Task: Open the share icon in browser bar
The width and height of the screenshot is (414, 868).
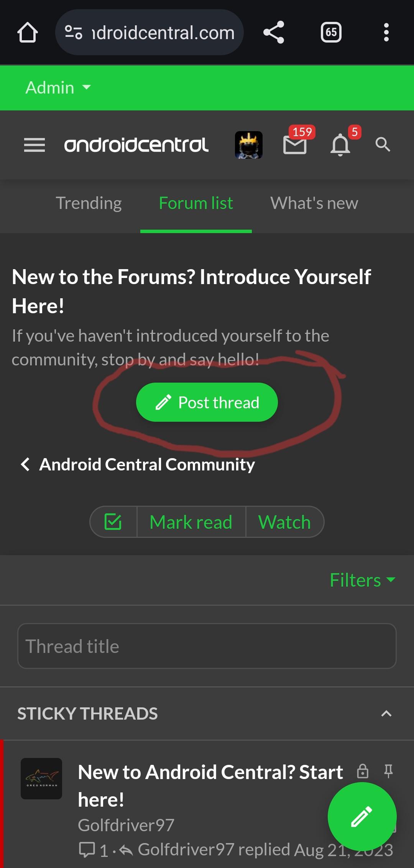Action: (x=274, y=32)
